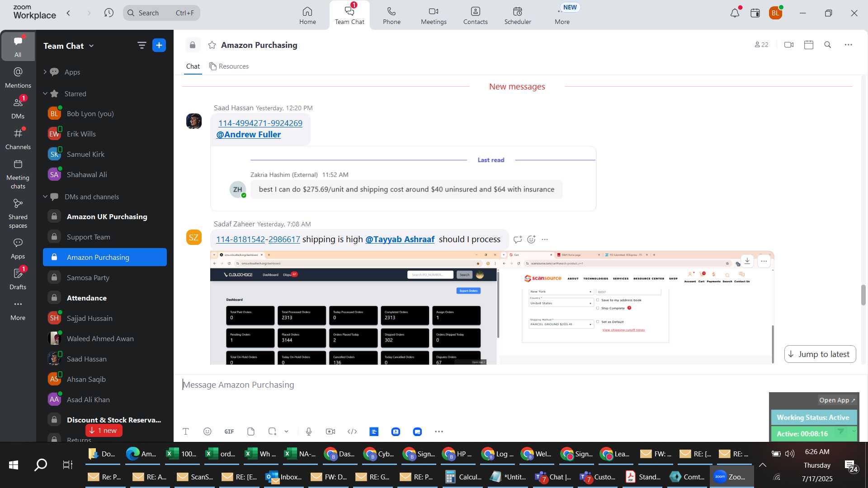Click Open App on status widget

[x=837, y=400]
